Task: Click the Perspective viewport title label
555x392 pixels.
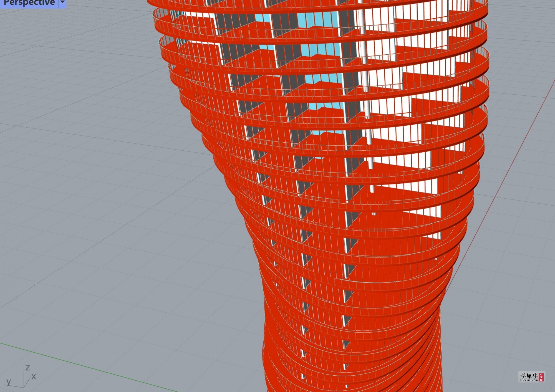Action: (x=29, y=3)
